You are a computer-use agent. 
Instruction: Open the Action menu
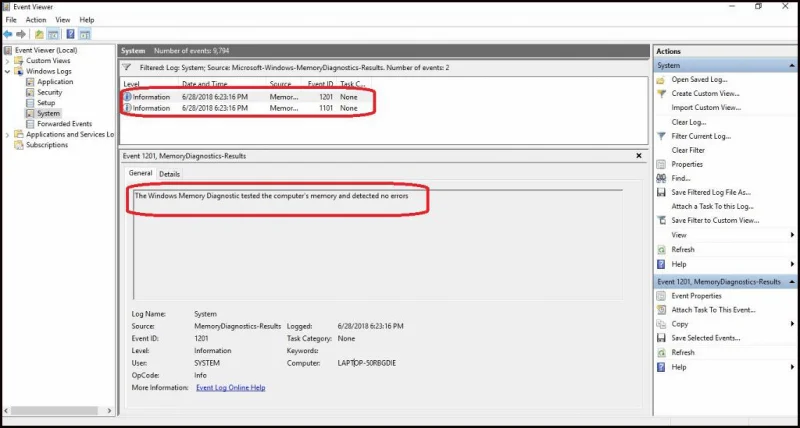(x=36, y=20)
